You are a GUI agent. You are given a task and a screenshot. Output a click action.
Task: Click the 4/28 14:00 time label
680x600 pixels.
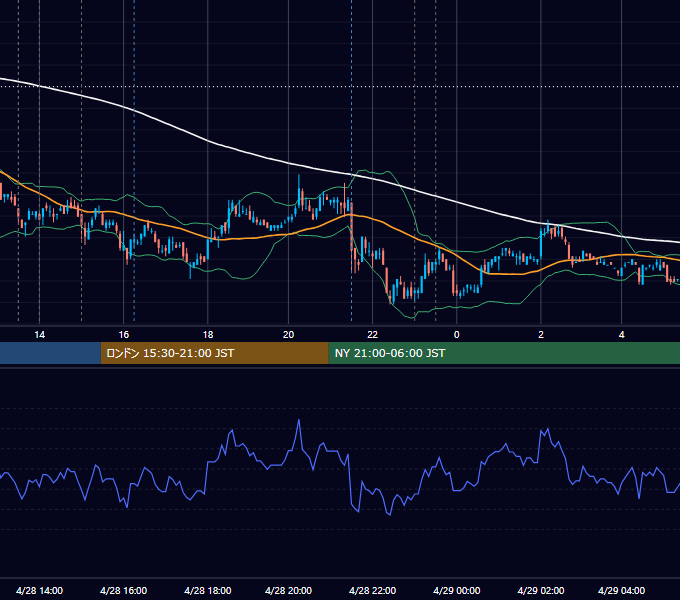click(39, 590)
